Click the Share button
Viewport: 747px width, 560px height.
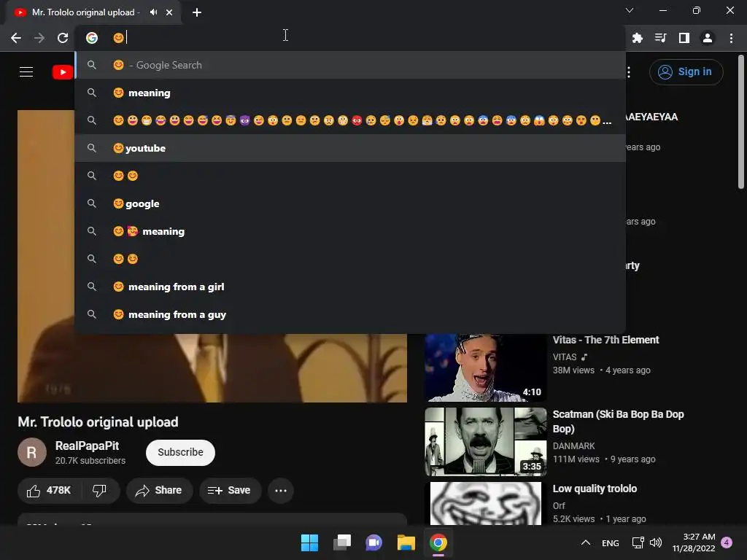click(x=159, y=491)
